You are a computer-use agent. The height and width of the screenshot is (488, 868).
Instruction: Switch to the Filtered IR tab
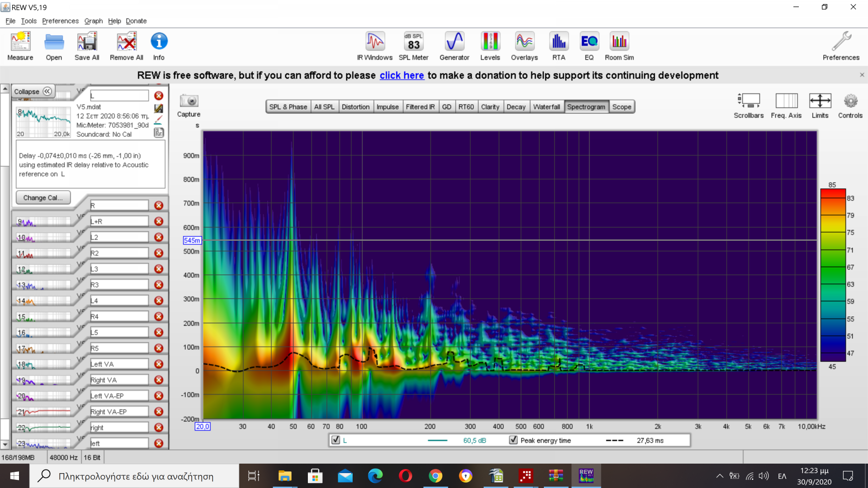coord(420,107)
